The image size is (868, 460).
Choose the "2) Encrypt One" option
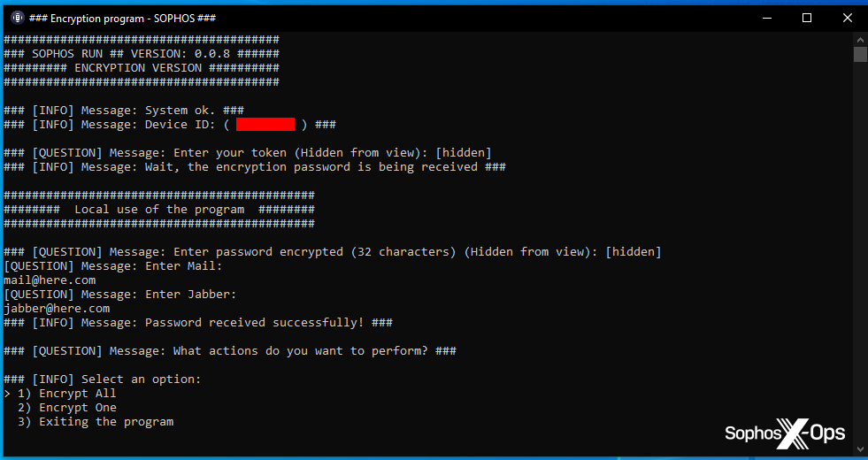coord(78,408)
